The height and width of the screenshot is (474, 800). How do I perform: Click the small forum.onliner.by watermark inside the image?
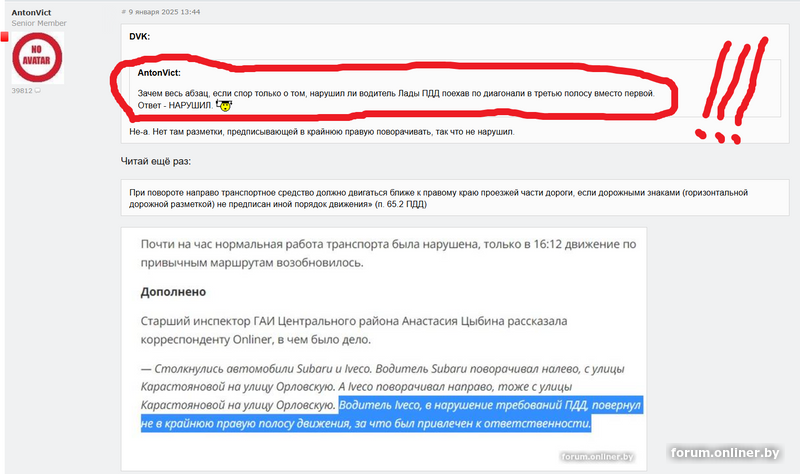(x=597, y=456)
